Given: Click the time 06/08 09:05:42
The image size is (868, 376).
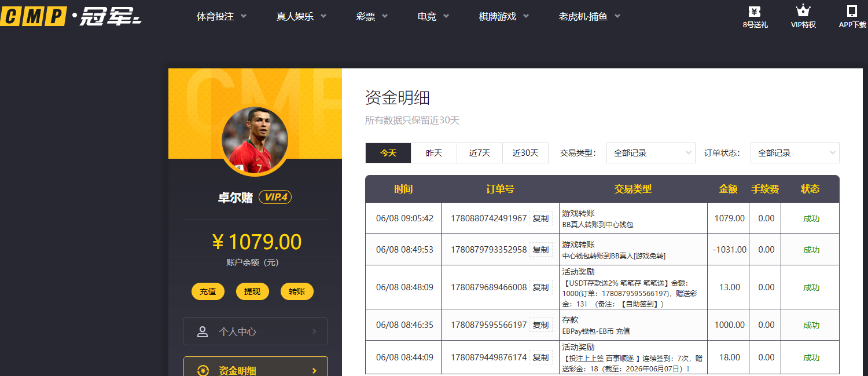Looking at the screenshot, I should point(404,218).
